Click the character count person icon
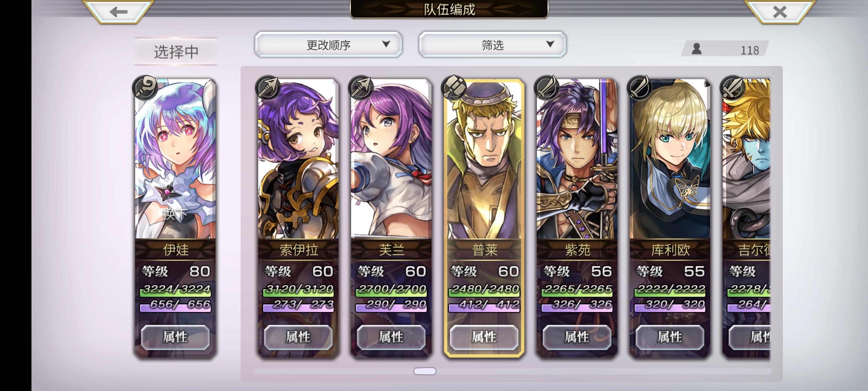The height and width of the screenshot is (391, 868). [697, 49]
